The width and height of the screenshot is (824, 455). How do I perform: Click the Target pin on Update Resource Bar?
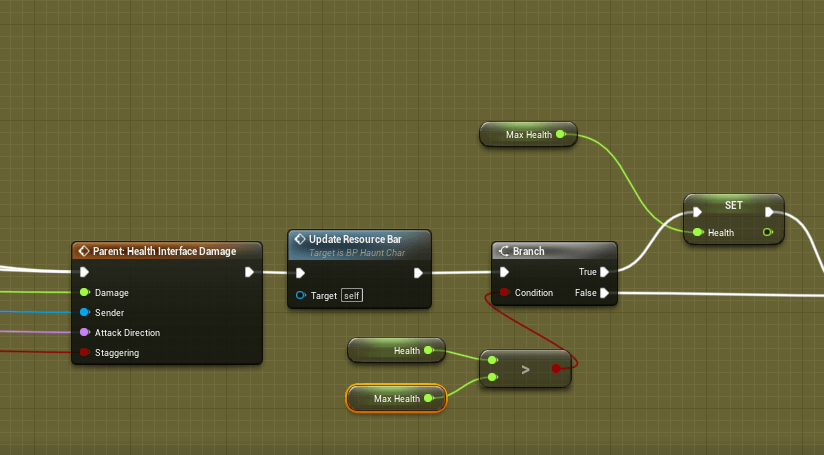coord(301,295)
